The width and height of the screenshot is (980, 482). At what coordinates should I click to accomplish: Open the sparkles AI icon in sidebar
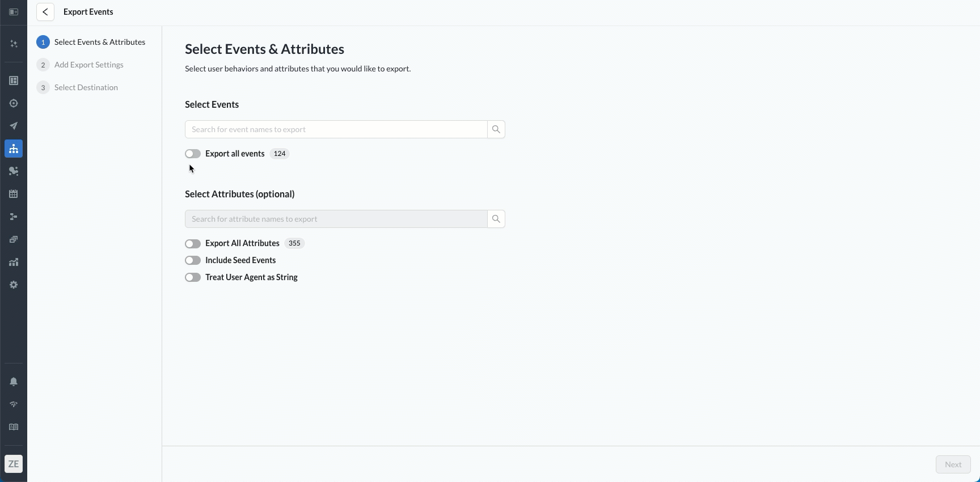[14, 44]
